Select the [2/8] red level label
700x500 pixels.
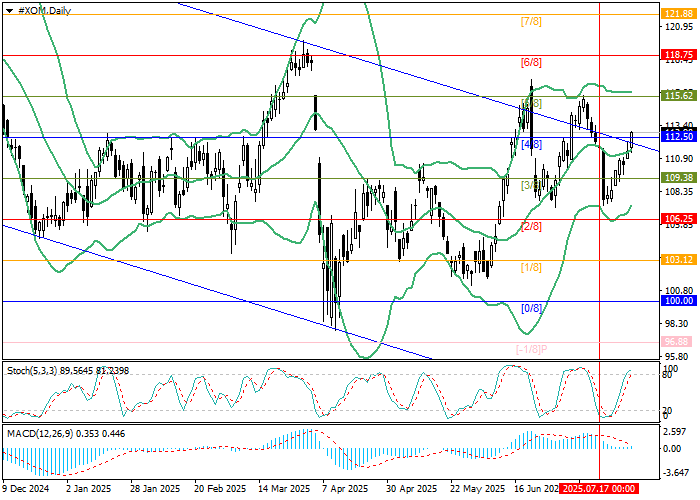pyautogui.click(x=532, y=226)
